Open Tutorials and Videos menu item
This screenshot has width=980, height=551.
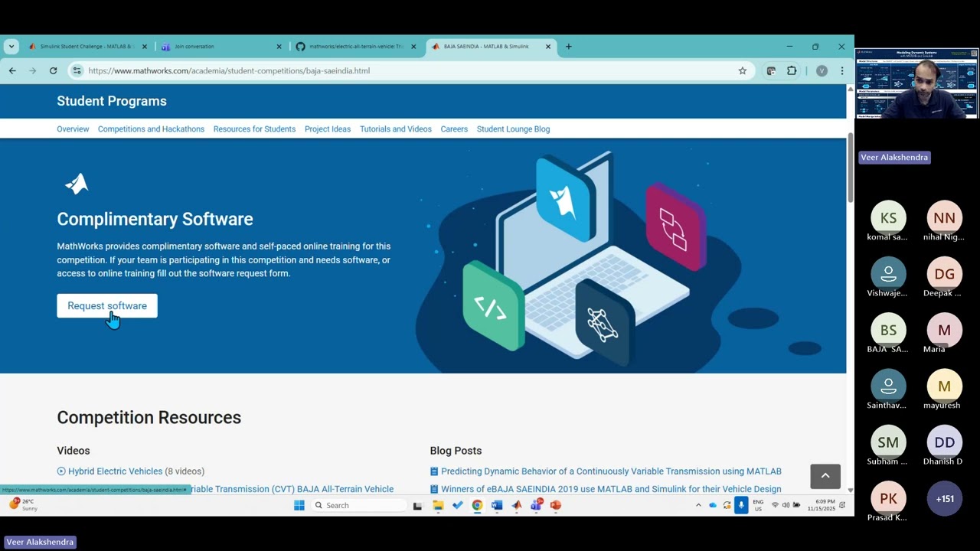click(396, 129)
